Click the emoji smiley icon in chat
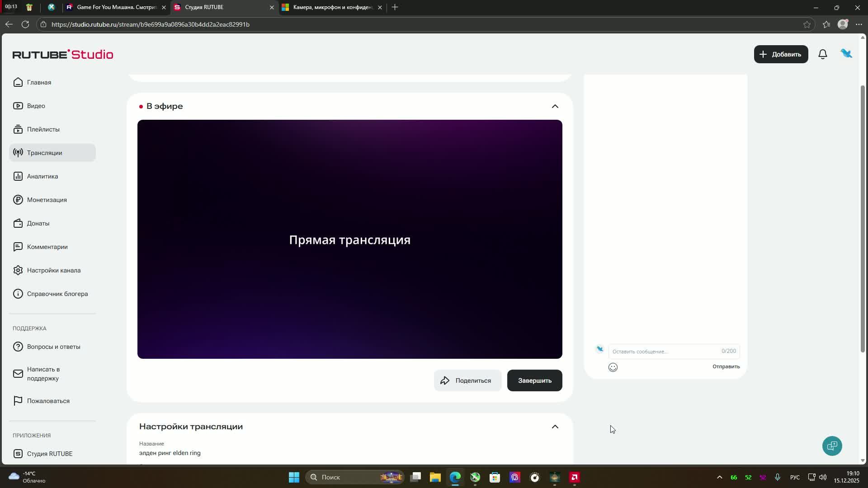This screenshot has width=868, height=488. (x=613, y=367)
